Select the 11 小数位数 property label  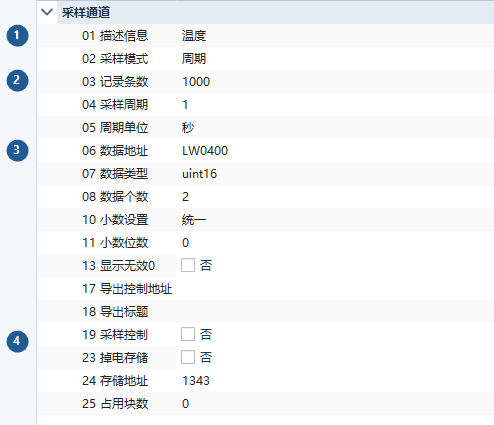115,243
